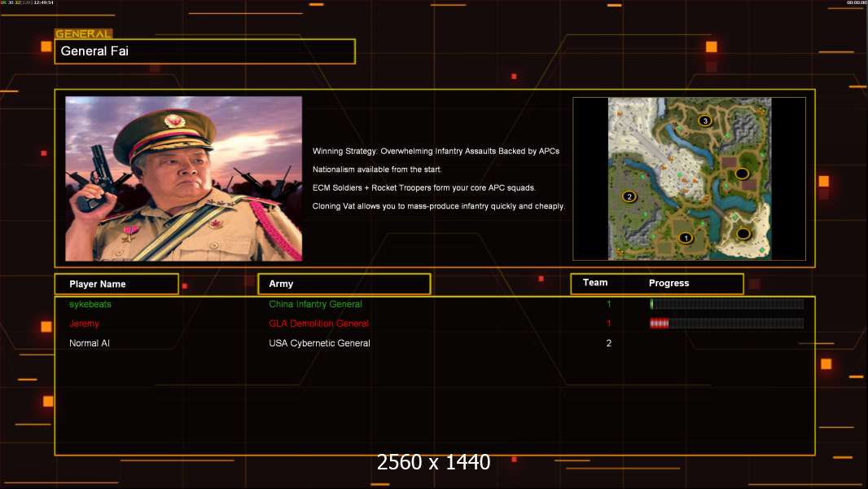This screenshot has width=868, height=489.
Task: Click start position marker 3 on the minimap
Action: click(x=704, y=120)
